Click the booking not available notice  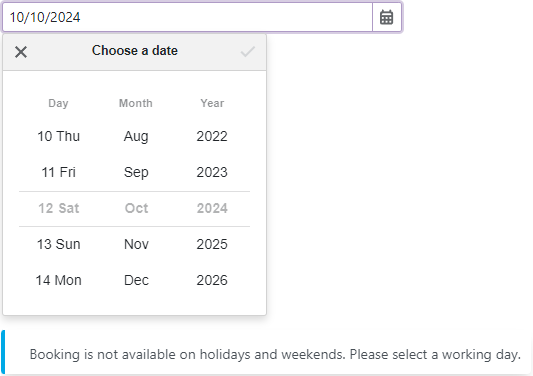click(x=266, y=353)
